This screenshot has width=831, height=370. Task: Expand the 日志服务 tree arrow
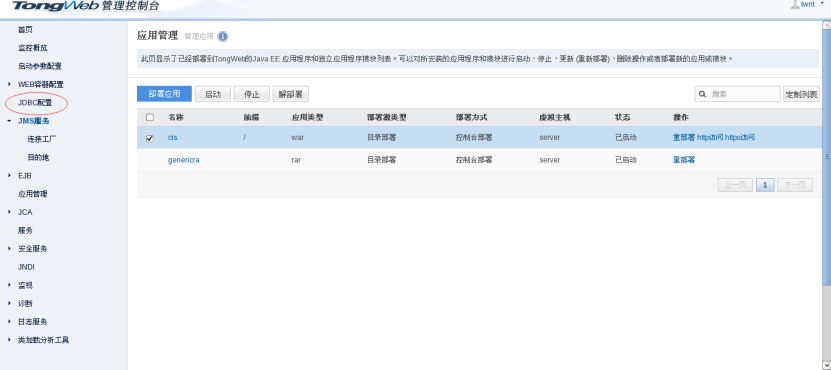click(x=10, y=322)
